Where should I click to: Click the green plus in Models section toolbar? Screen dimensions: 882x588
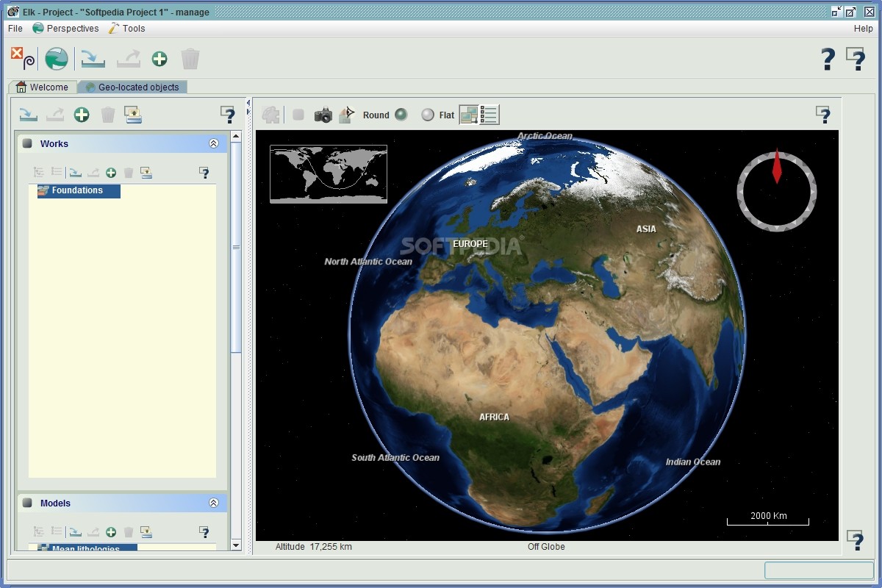point(111,532)
